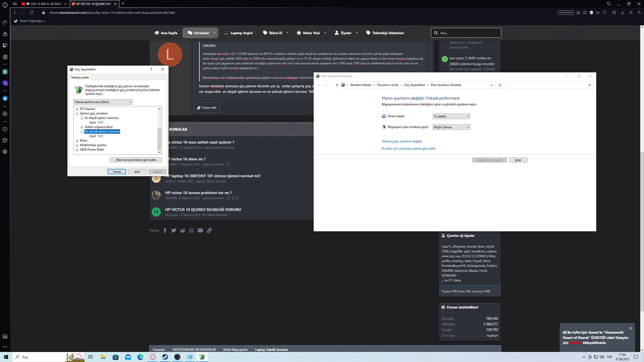Click the copy link share icon
The image size is (644, 362).
coord(209,230)
